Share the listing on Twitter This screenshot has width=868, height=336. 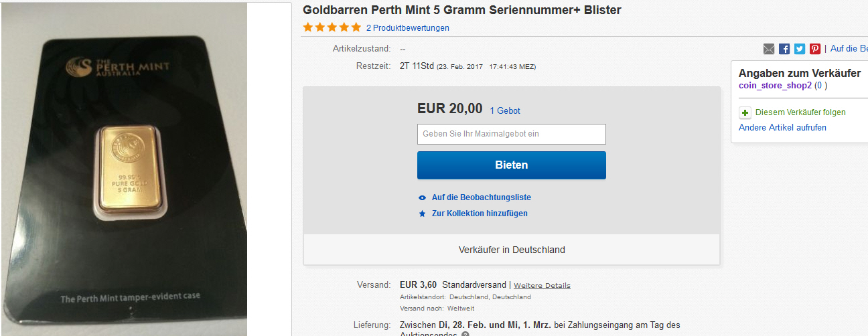[800, 49]
